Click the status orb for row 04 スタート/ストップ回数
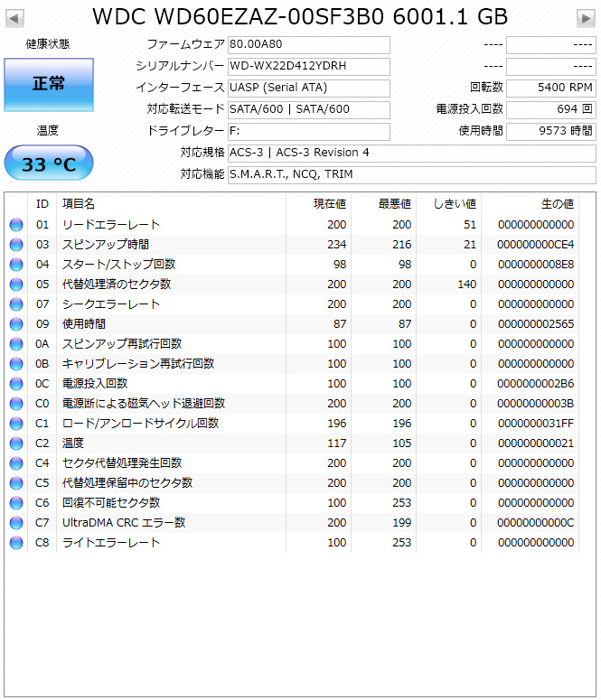 (x=16, y=265)
